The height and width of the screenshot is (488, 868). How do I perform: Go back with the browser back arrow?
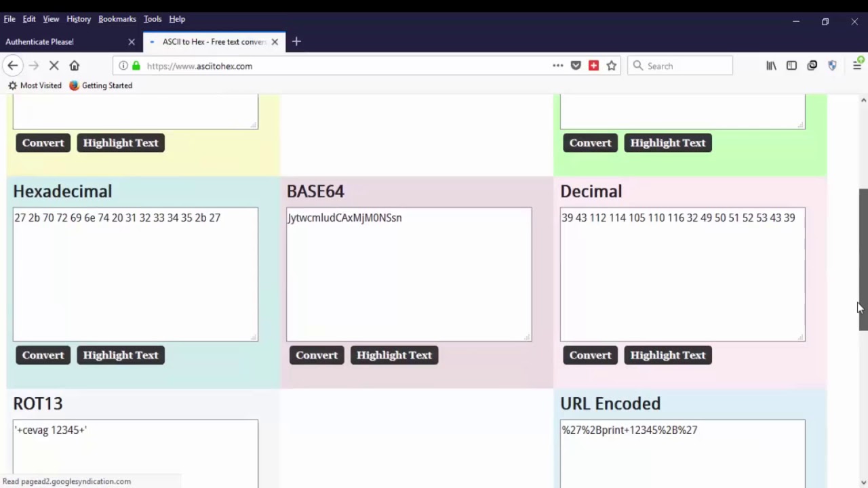click(x=12, y=66)
